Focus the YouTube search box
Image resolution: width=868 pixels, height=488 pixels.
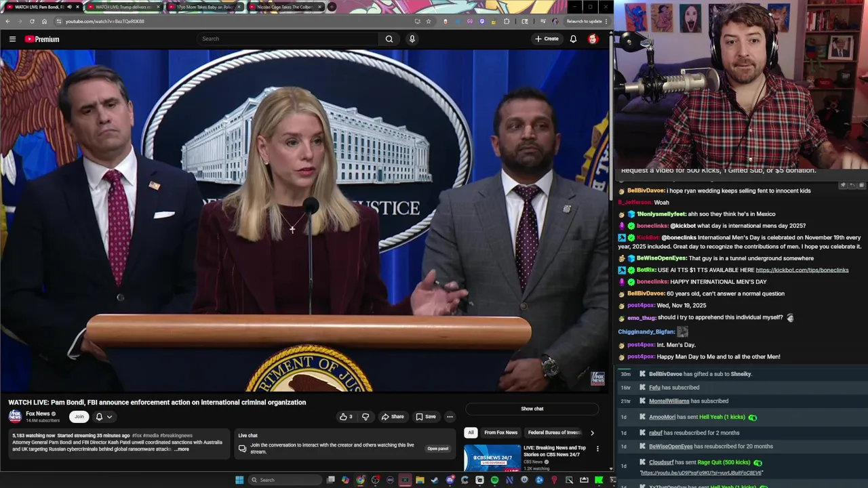coord(288,39)
